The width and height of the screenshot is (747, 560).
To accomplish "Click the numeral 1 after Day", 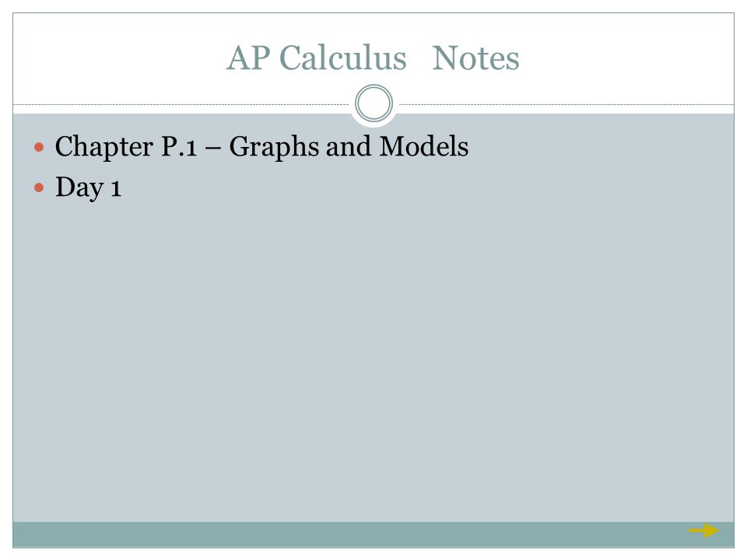I will point(116,188).
